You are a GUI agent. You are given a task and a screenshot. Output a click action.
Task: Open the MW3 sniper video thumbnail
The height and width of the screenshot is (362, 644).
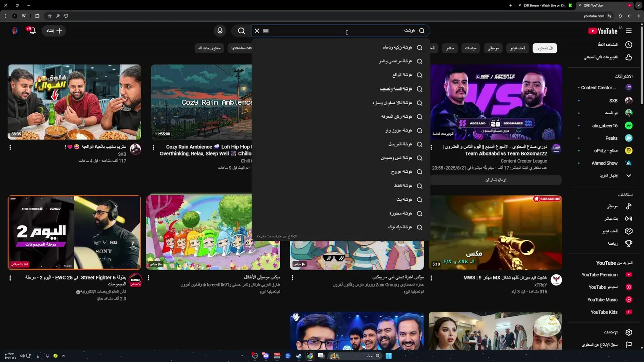[496, 233]
